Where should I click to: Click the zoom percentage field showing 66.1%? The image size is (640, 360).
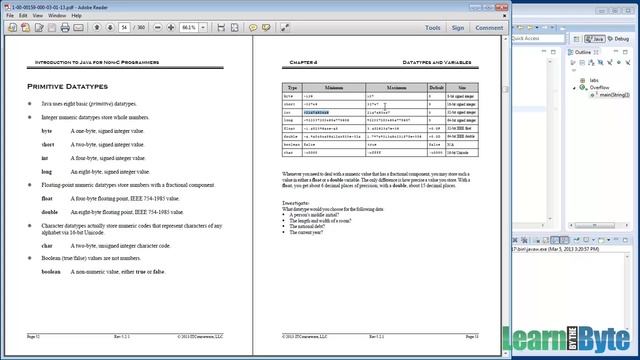tap(189, 28)
